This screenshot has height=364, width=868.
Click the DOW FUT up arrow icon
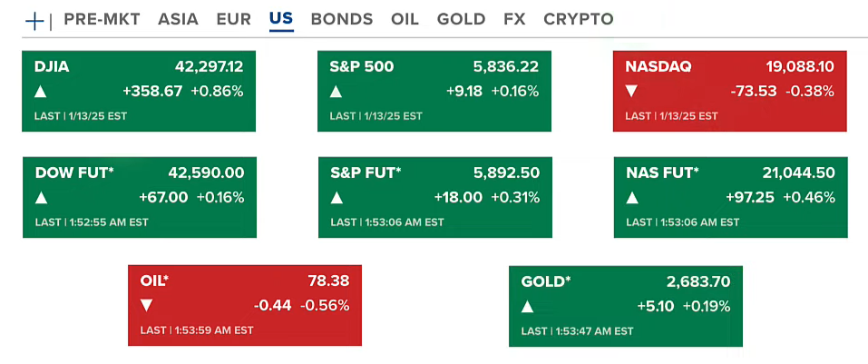coord(41,198)
